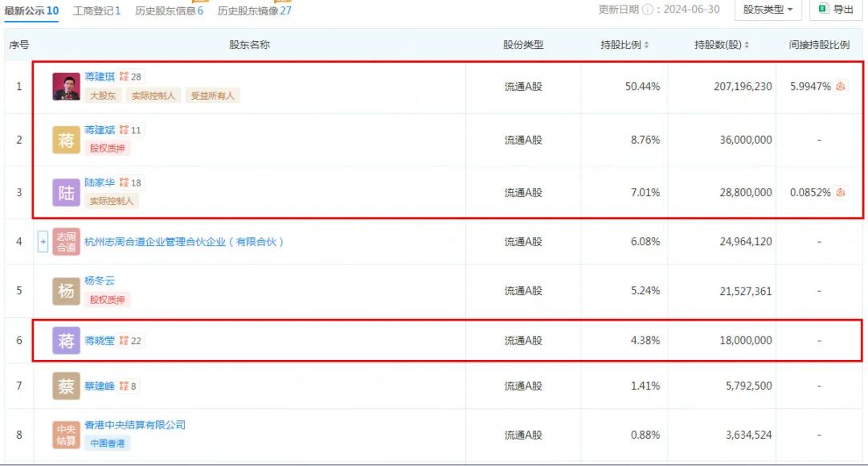Image resolution: width=868 pixels, height=466 pixels.
Task: Open shareholder 杨冬云 profile link
Action: [x=100, y=281]
